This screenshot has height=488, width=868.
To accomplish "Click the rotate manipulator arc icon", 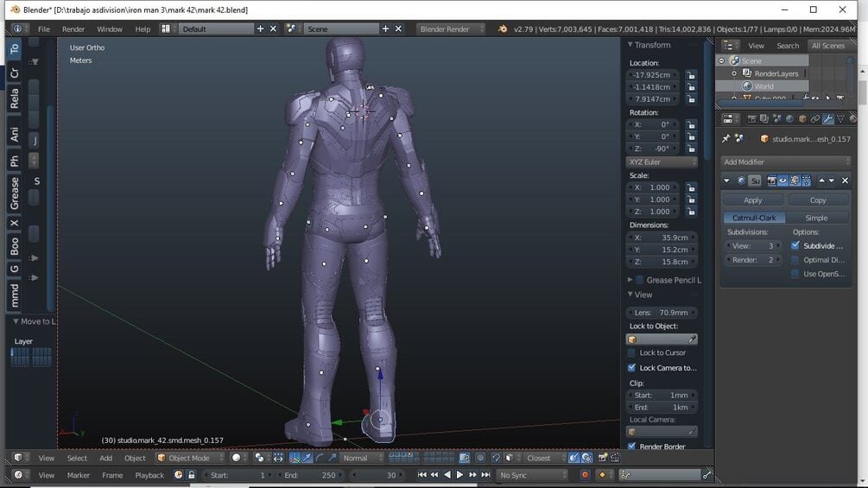I will tap(320, 458).
